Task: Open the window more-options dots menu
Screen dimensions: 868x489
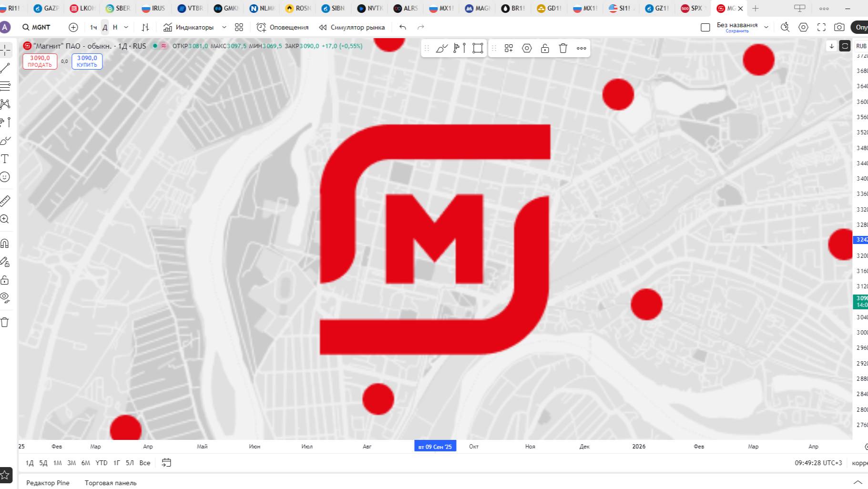Action: (824, 8)
